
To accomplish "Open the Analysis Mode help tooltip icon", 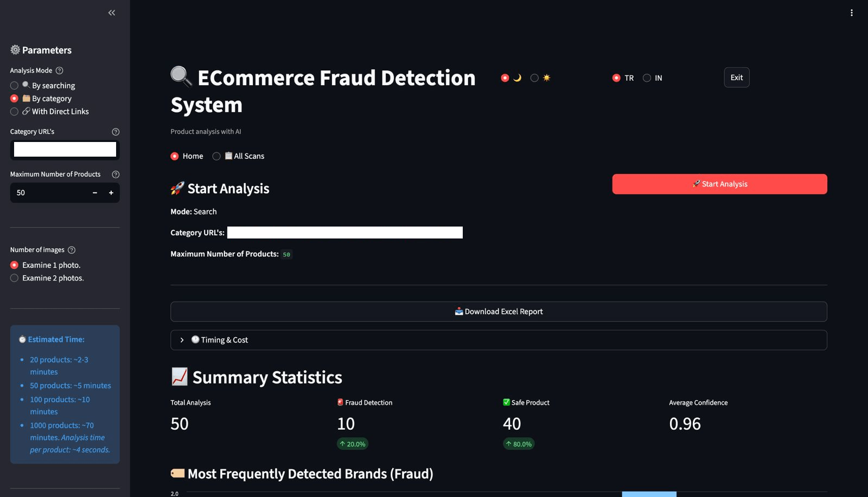I will pyautogui.click(x=60, y=70).
